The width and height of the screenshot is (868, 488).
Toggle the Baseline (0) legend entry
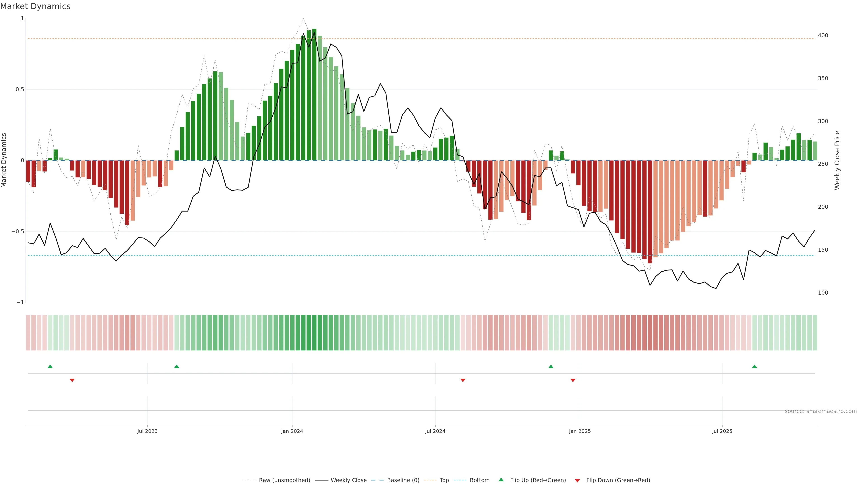(403, 480)
